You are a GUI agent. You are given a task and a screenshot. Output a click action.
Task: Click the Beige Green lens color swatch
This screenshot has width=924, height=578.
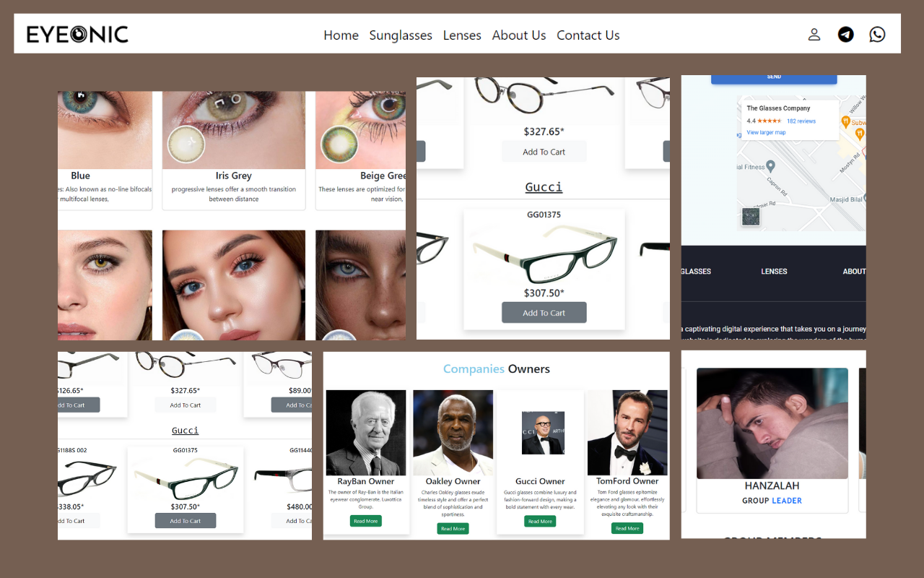339,144
